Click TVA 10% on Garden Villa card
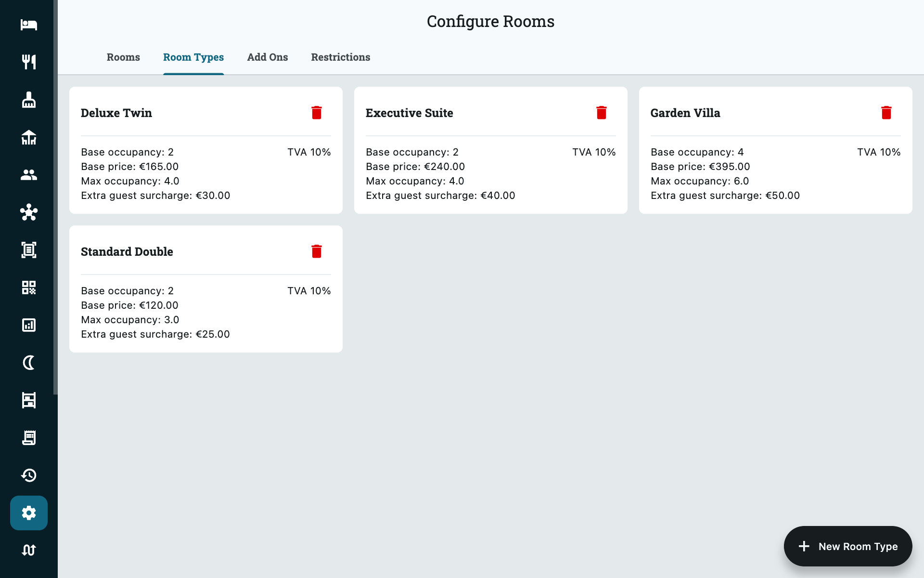The image size is (924, 578). [x=879, y=152]
